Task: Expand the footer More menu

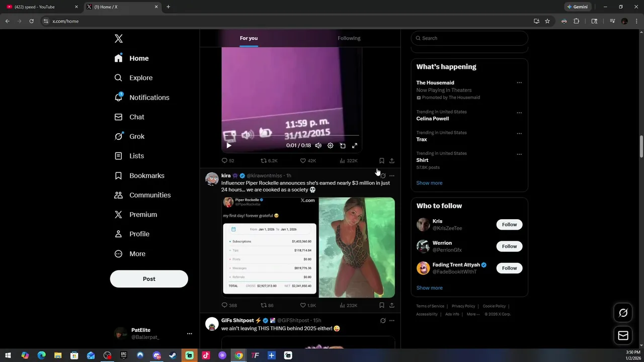Action: tap(473, 314)
